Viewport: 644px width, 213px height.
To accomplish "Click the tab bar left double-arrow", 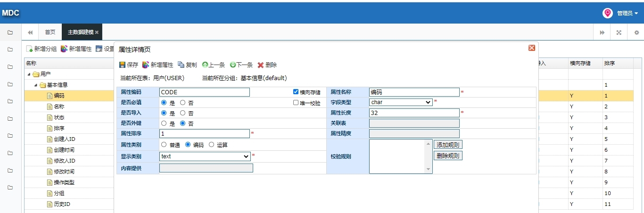I will coord(30,33).
